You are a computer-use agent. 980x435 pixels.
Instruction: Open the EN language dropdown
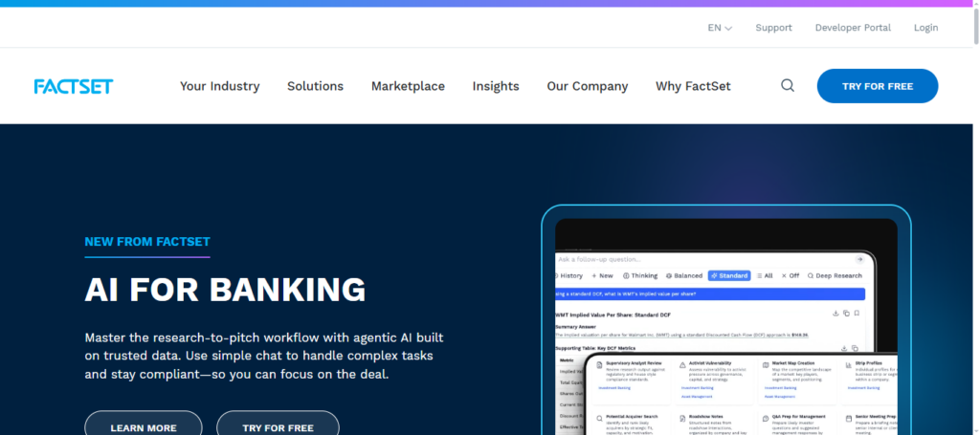tap(720, 28)
